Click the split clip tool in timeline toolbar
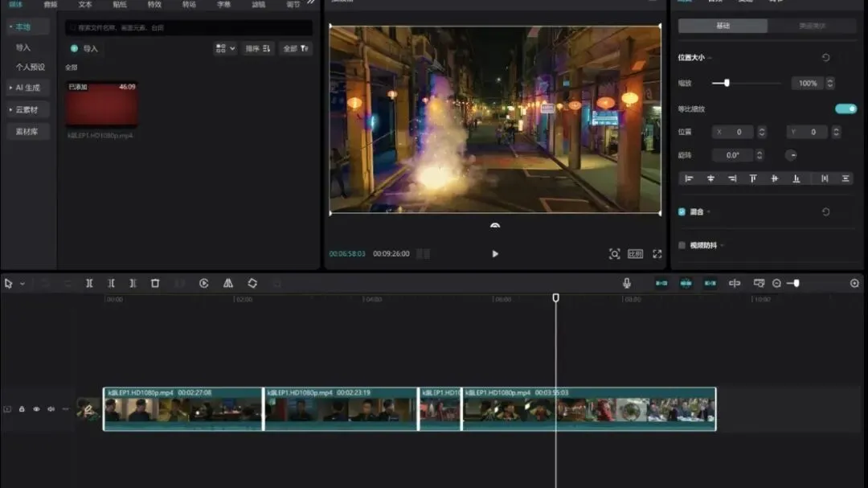Image resolution: width=868 pixels, height=488 pixels. 89,284
